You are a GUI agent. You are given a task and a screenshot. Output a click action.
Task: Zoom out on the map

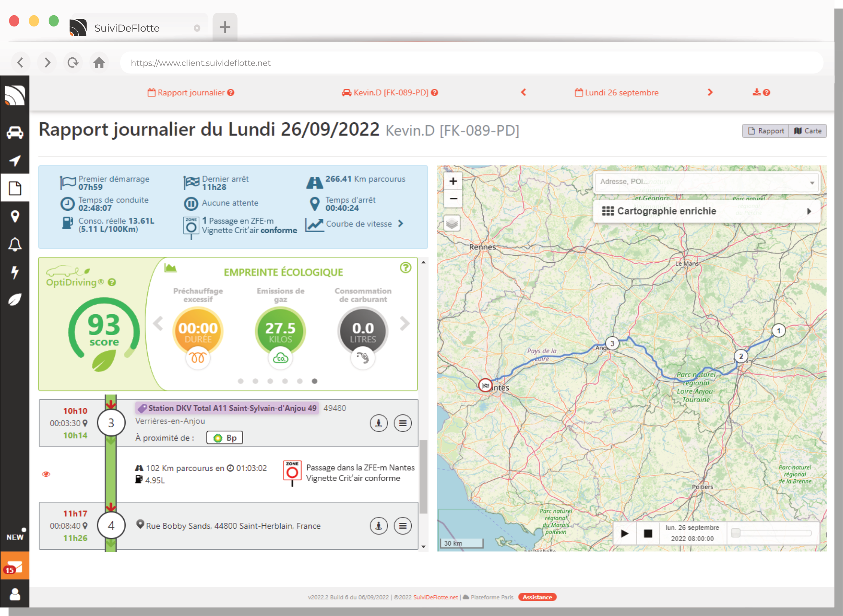[x=453, y=198]
